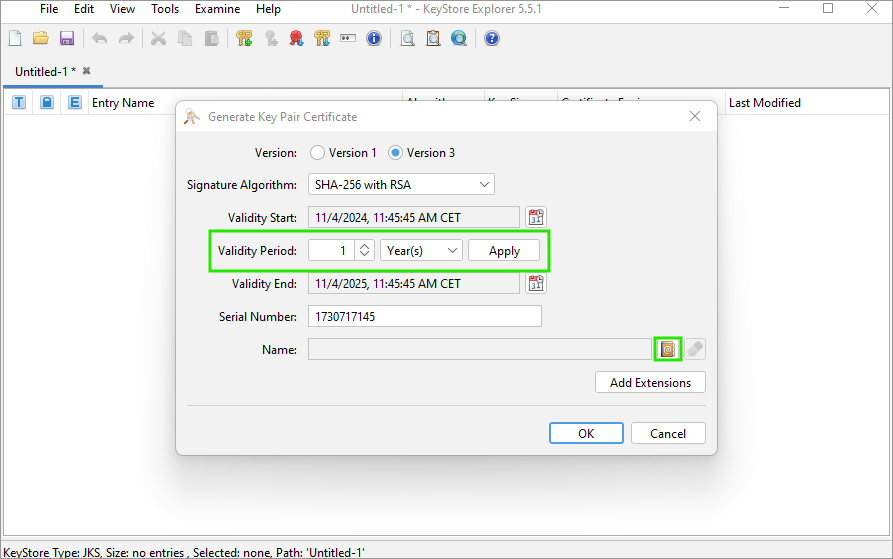
Task: Select the Version 3 radio button
Action: point(395,153)
